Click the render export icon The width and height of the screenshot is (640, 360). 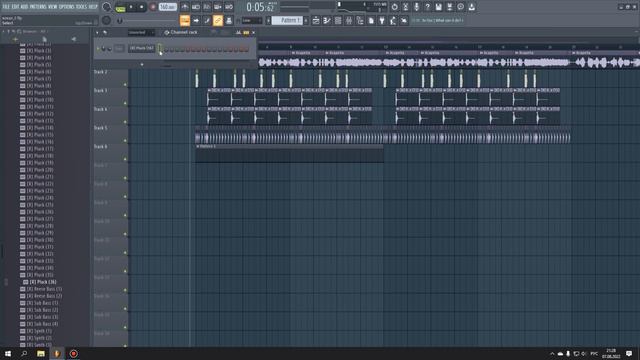[449, 7]
